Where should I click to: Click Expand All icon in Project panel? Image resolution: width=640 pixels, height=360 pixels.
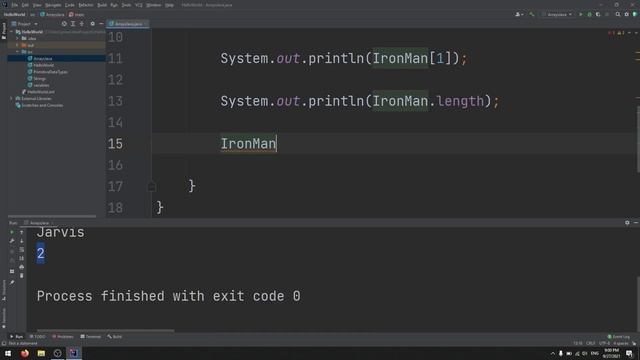click(x=73, y=24)
